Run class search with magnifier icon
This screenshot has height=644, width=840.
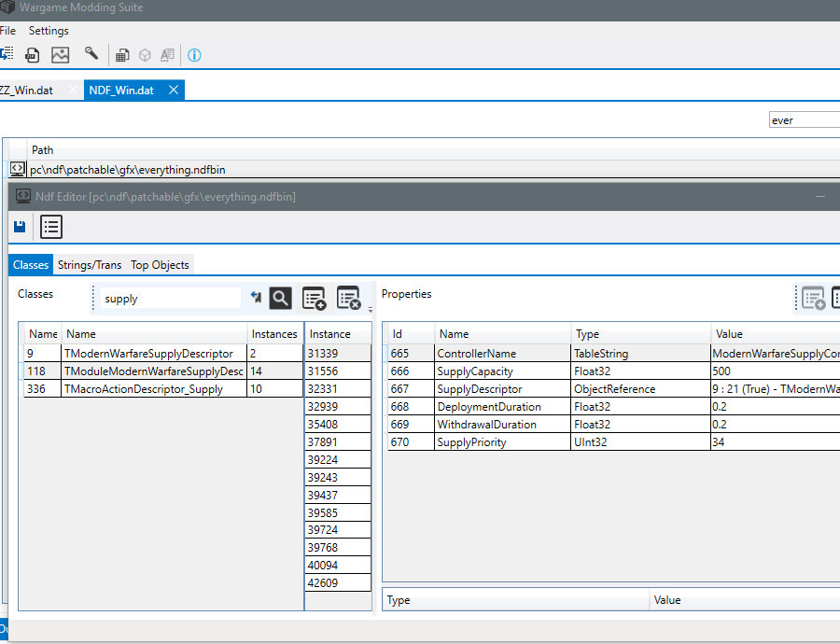coord(280,299)
